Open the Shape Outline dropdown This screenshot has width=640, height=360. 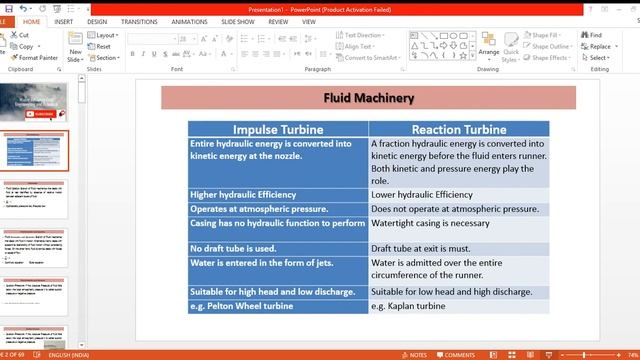548,47
